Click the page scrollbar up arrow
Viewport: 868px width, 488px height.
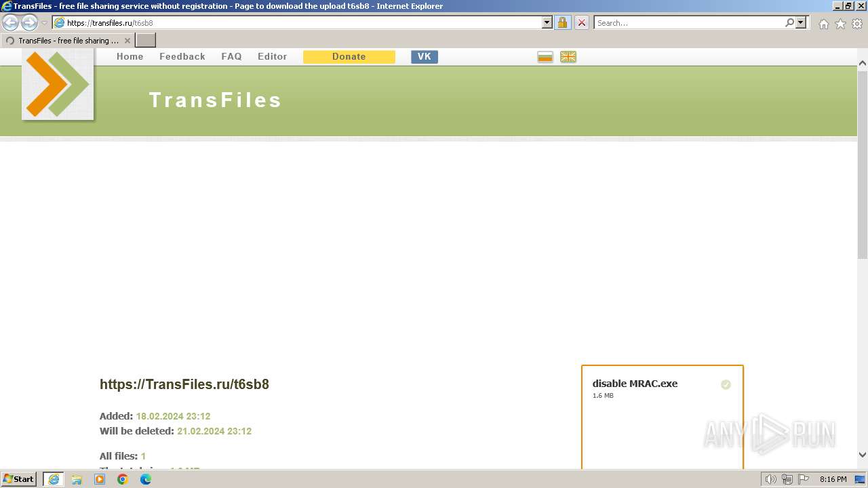(863, 64)
